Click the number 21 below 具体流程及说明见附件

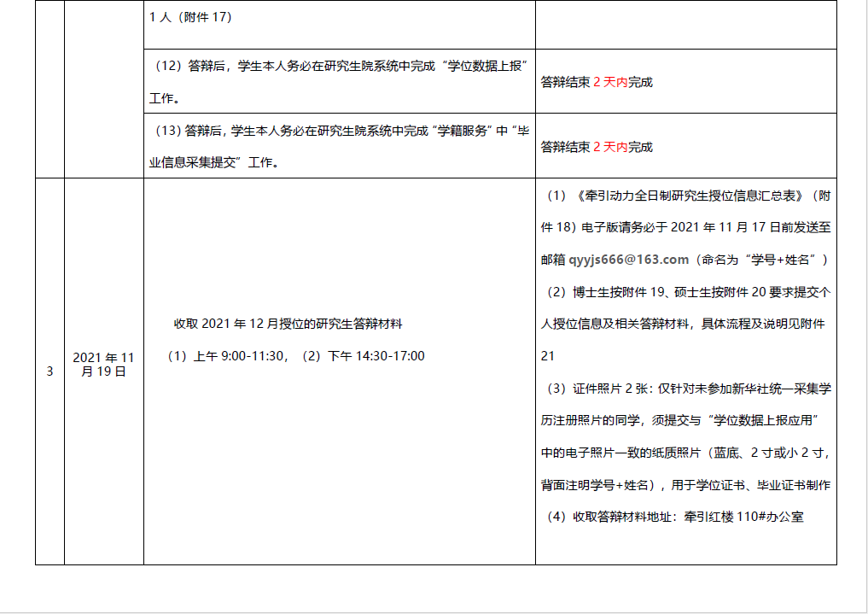pos(548,356)
